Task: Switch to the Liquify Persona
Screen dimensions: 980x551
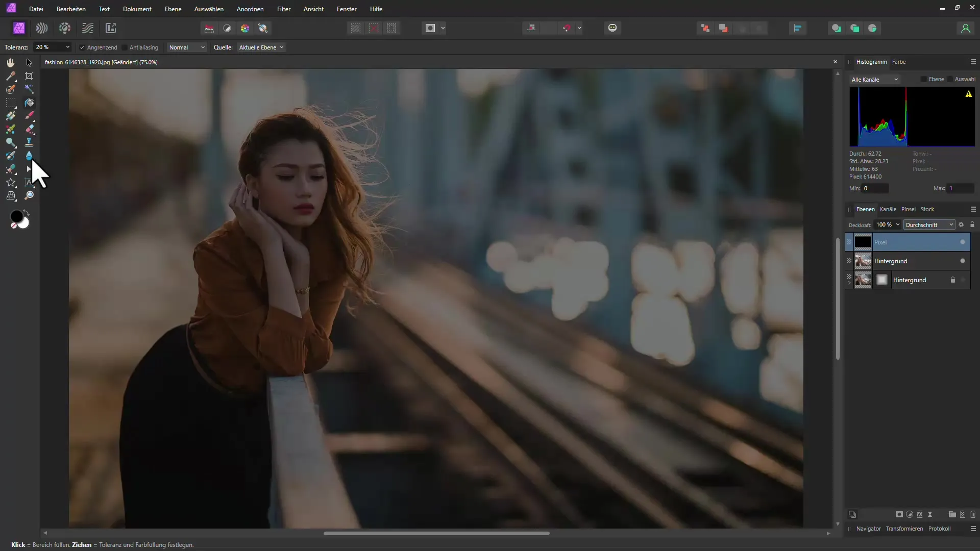Action: 42,28
